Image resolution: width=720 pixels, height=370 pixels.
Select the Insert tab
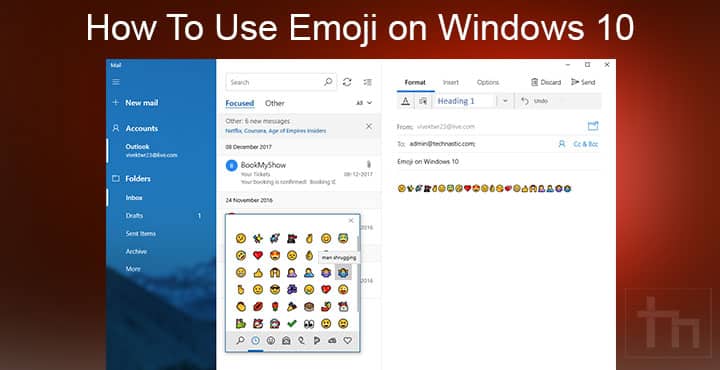tap(450, 83)
